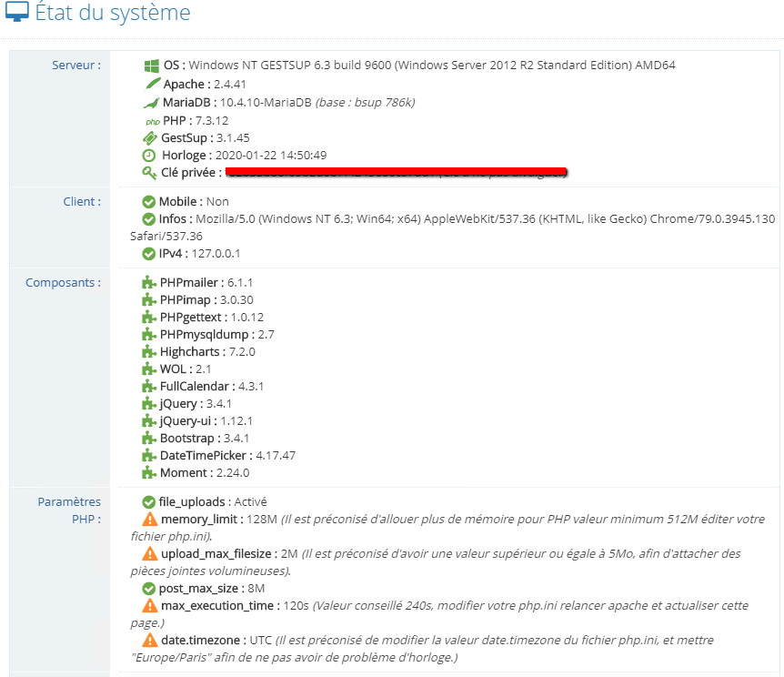
Task: Click the redacted Clé privée value
Action: tap(396, 172)
